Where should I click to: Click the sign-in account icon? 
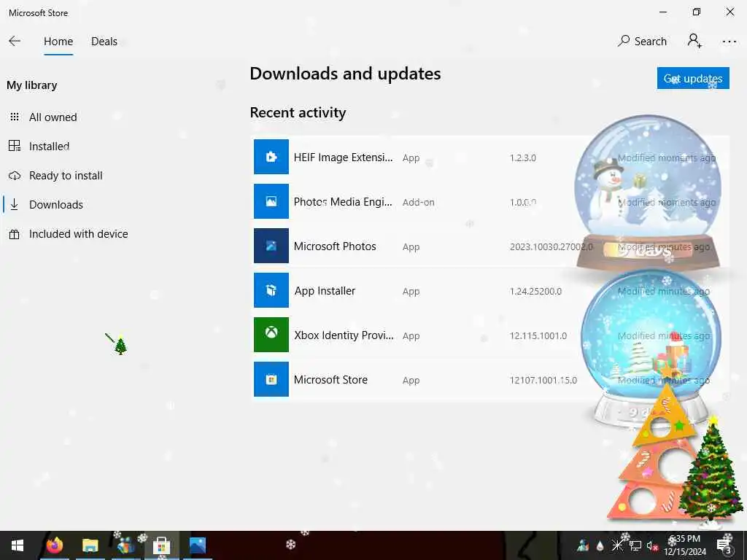pos(694,41)
